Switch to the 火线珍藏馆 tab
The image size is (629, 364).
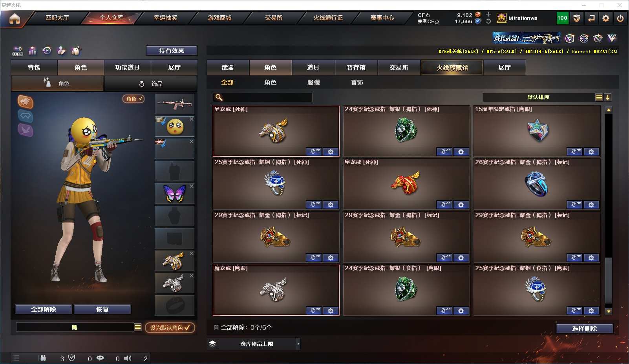point(452,68)
